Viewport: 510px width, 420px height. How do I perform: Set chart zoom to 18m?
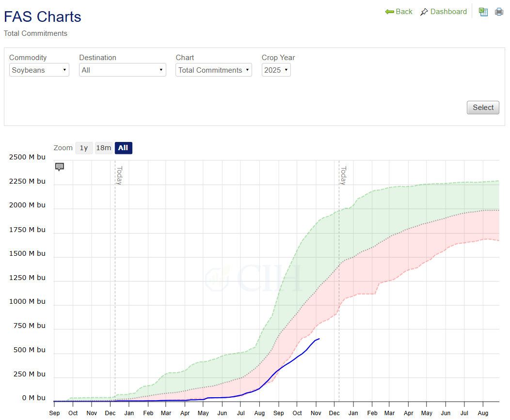coord(103,148)
